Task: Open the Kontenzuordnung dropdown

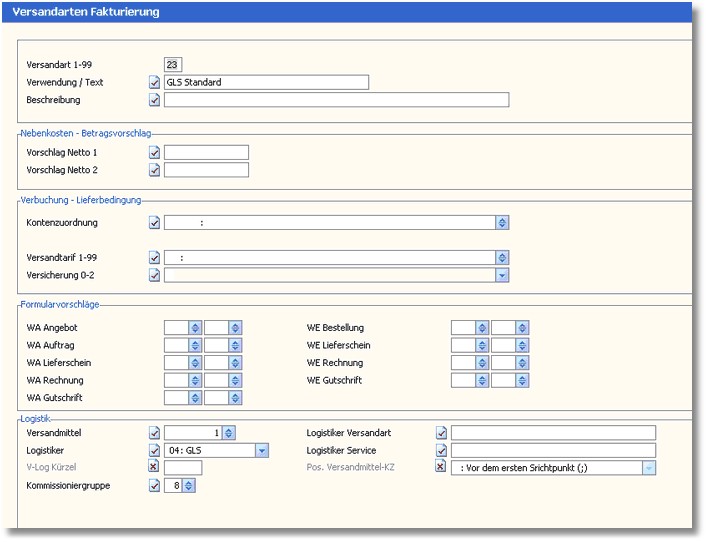Action: coord(502,223)
